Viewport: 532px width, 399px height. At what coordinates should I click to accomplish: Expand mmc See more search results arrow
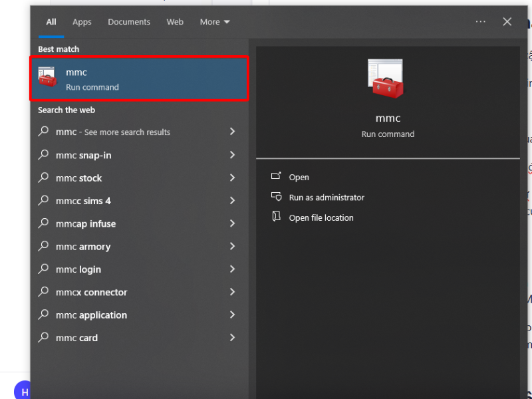[232, 131]
